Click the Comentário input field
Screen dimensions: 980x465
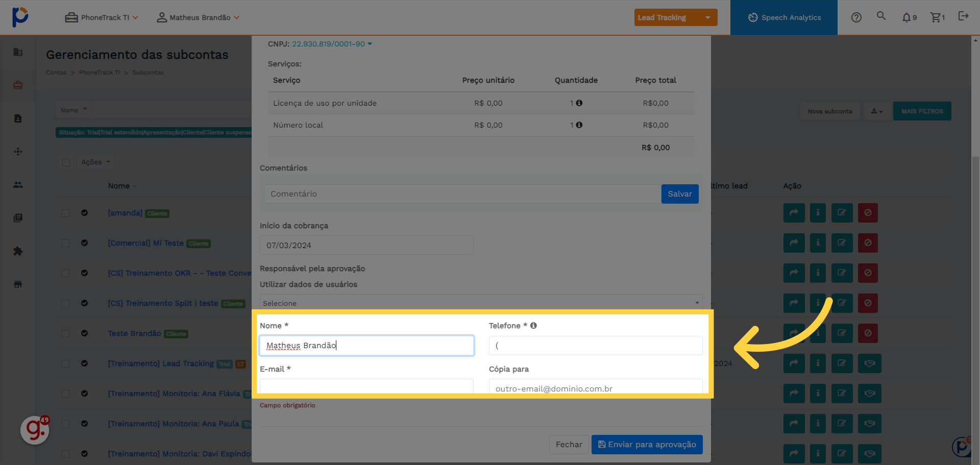[462, 194]
